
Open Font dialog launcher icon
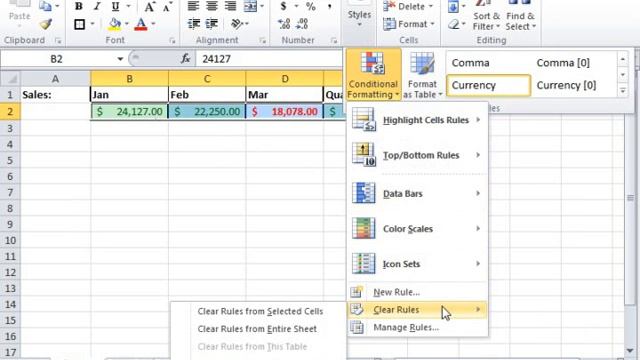coord(172,40)
